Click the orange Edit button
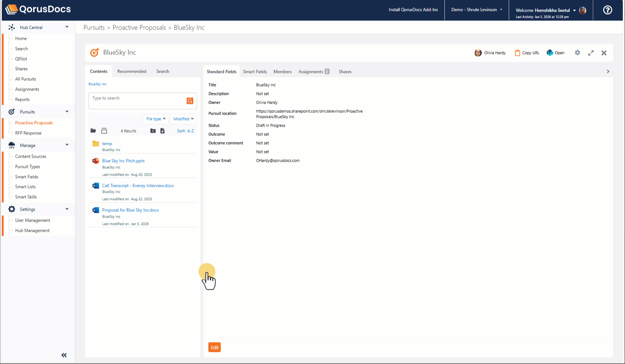The width and height of the screenshot is (625, 364). pyautogui.click(x=215, y=347)
